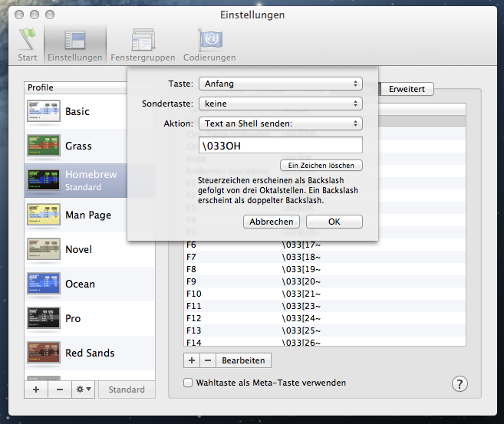
Task: Select the Ocean profile thumbnail
Action: [44, 284]
